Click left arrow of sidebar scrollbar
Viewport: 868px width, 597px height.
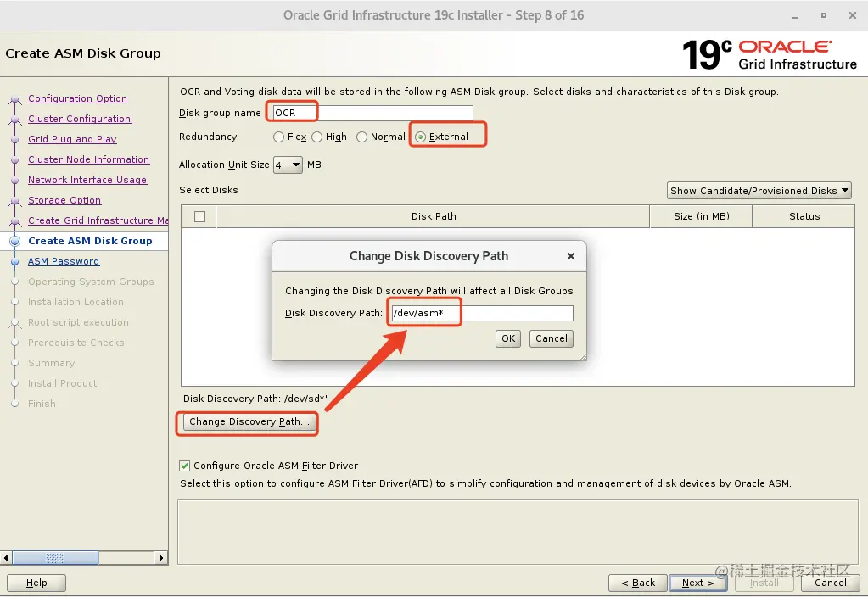click(6, 558)
